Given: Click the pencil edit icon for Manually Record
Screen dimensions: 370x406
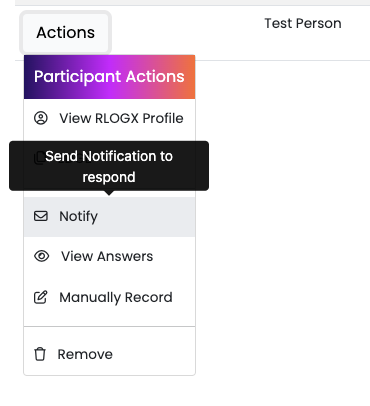Looking at the screenshot, I should click(41, 297).
